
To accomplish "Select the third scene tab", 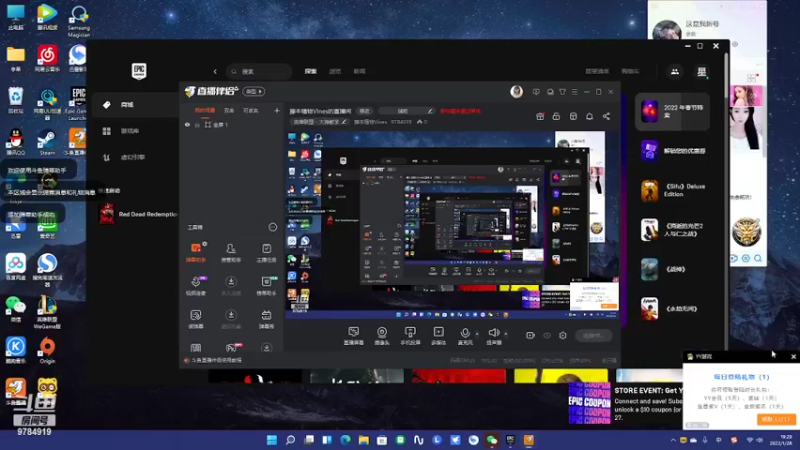I will point(251,110).
